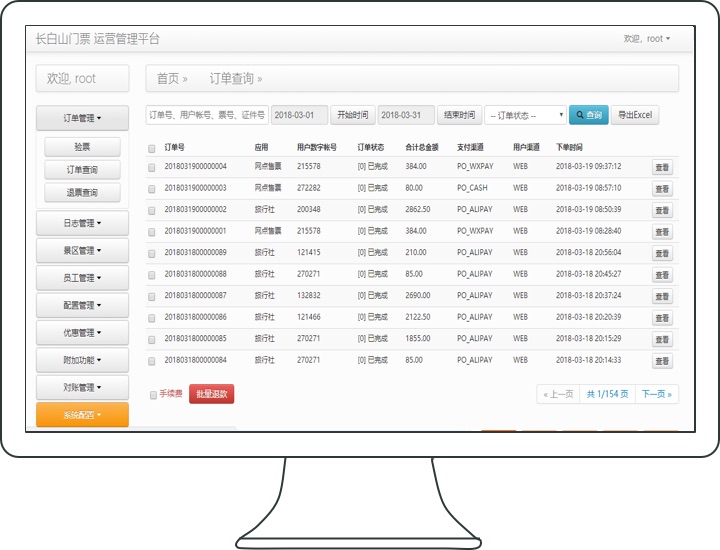720x550 pixels.
Task: Tick the select-all checkbox in table header
Action: click(x=152, y=148)
